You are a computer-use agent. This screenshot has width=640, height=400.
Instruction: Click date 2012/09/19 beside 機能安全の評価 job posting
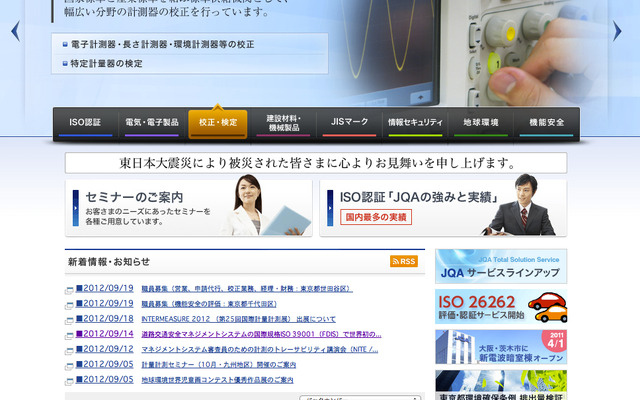104,303
